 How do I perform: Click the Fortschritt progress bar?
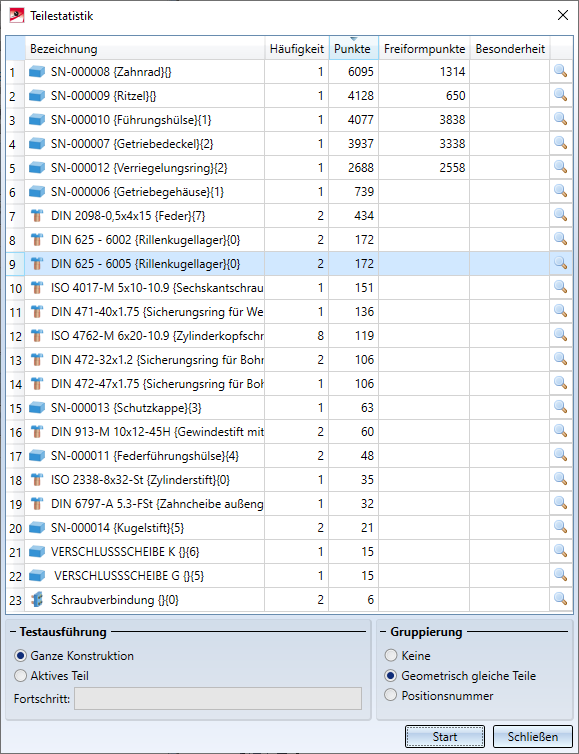point(218,698)
